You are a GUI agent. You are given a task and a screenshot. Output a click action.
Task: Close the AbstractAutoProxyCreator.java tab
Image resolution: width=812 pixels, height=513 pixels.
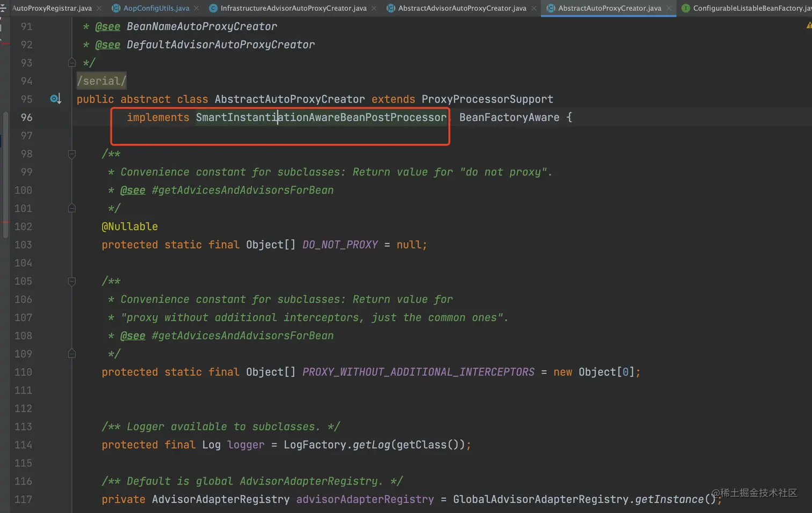(669, 8)
